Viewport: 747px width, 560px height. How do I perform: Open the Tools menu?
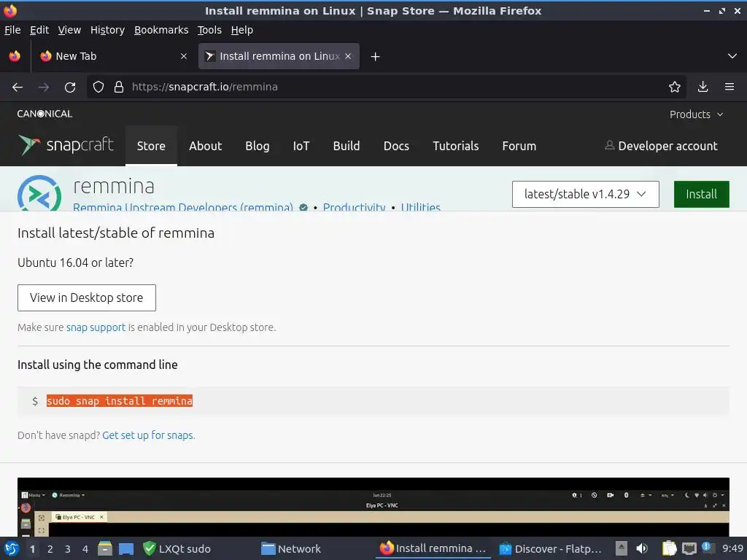(209, 30)
